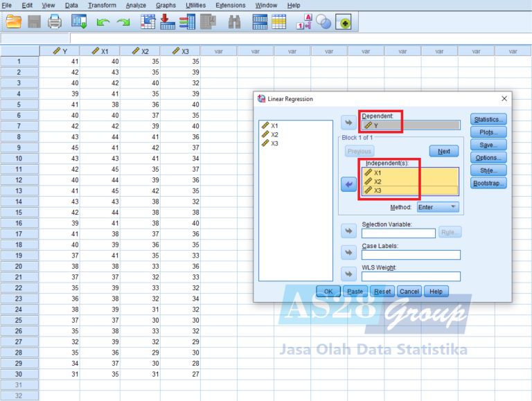Click the Undo arrow icon
The height and width of the screenshot is (401, 532).
click(x=103, y=22)
